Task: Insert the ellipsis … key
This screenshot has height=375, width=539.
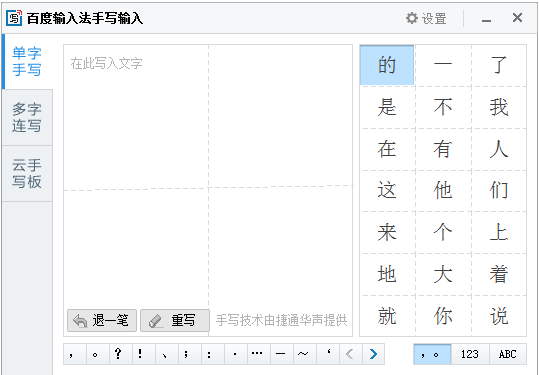Action: (259, 354)
